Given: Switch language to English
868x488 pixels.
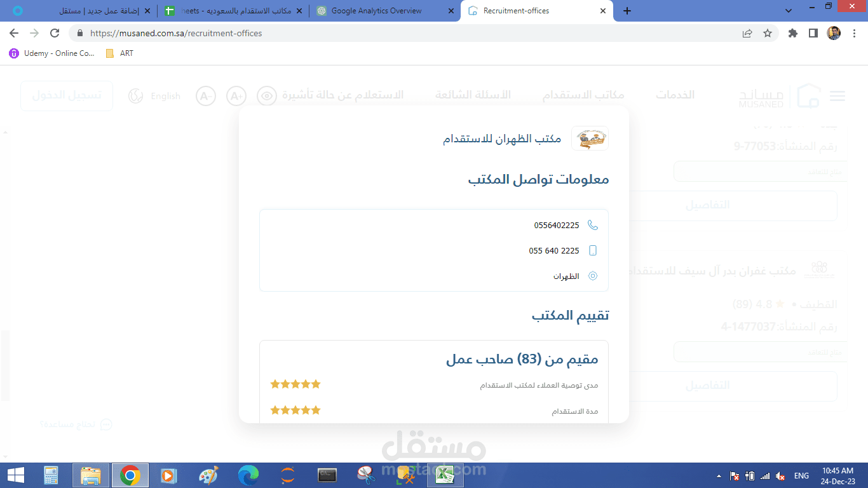Looking at the screenshot, I should pos(154,96).
